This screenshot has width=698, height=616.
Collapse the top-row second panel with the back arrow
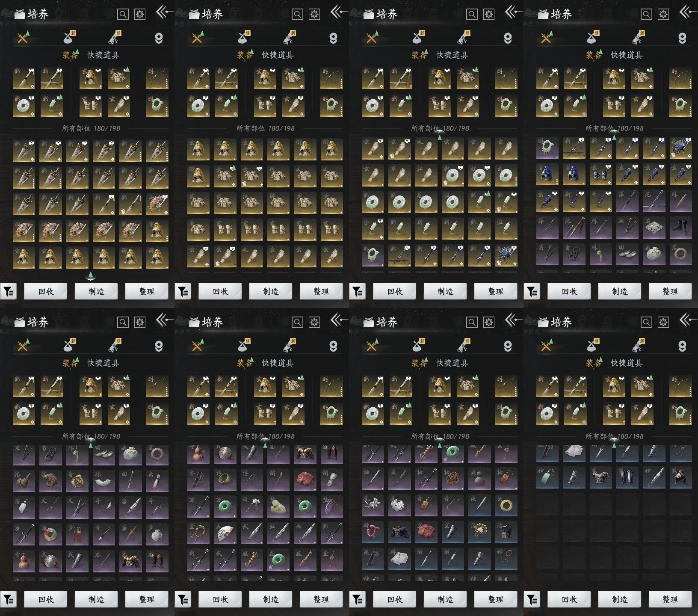(x=339, y=12)
